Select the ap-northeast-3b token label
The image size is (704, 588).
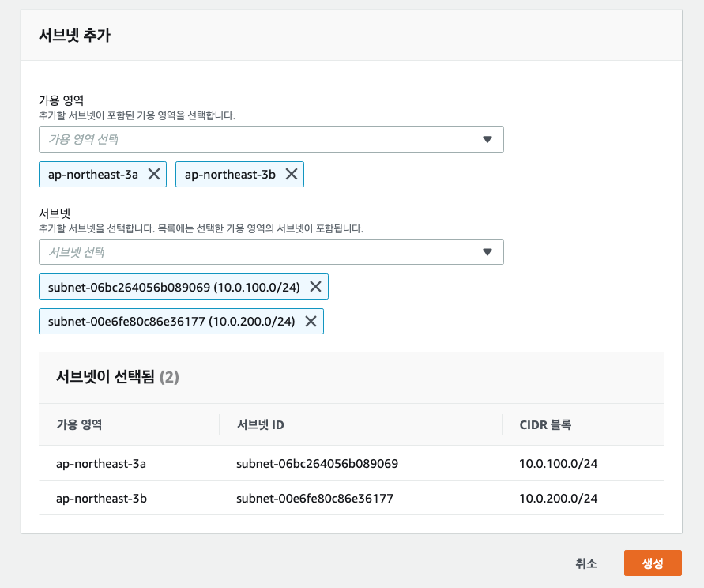click(230, 175)
